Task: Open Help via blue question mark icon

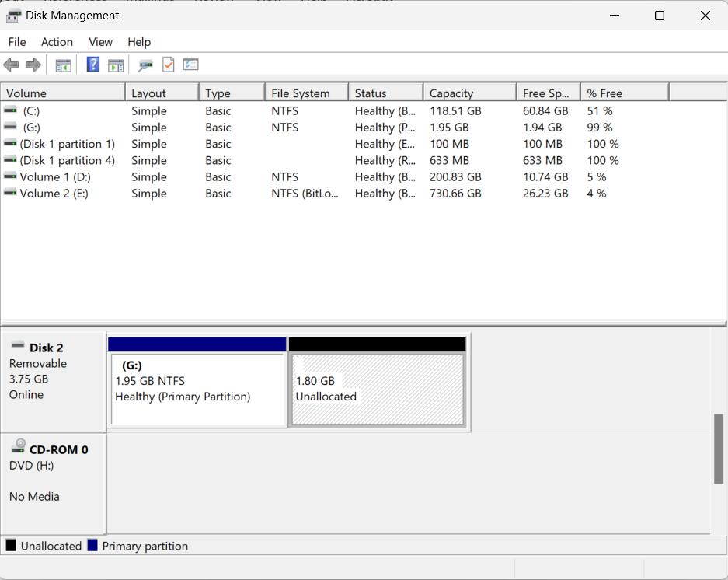Action: pos(92,65)
